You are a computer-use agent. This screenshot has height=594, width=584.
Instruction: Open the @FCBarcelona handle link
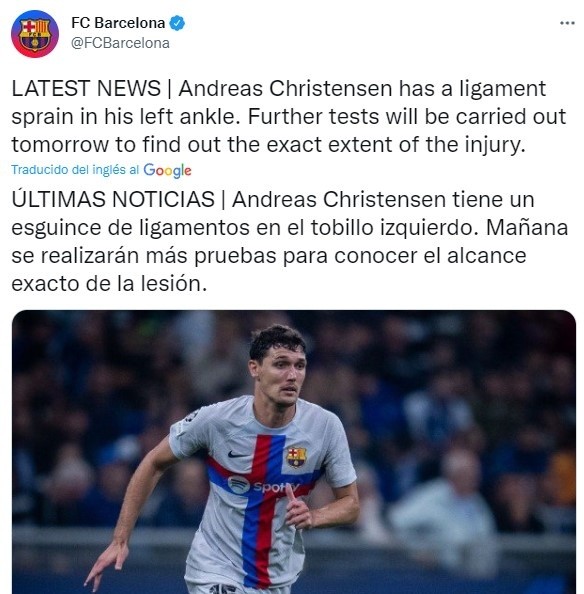[x=120, y=43]
